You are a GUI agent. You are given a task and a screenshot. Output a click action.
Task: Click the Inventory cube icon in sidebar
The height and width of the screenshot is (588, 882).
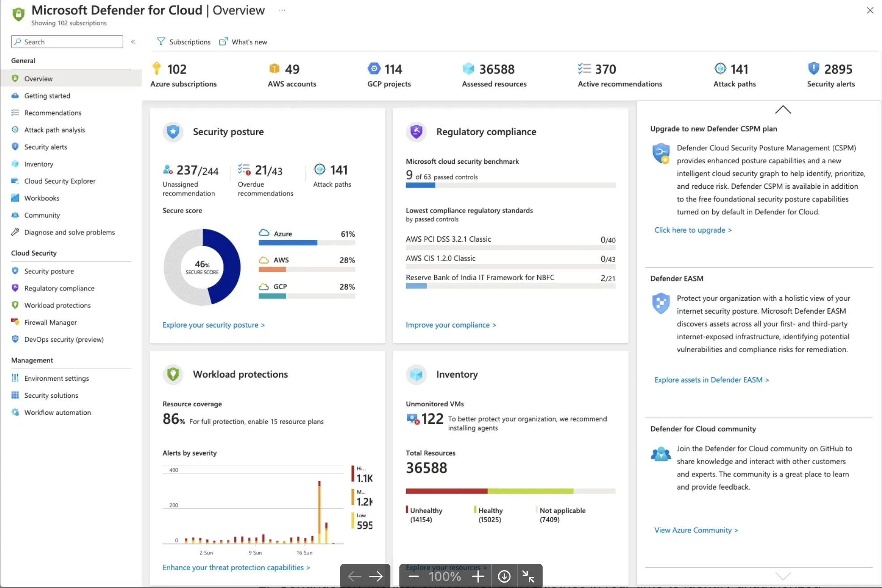pyautogui.click(x=15, y=164)
